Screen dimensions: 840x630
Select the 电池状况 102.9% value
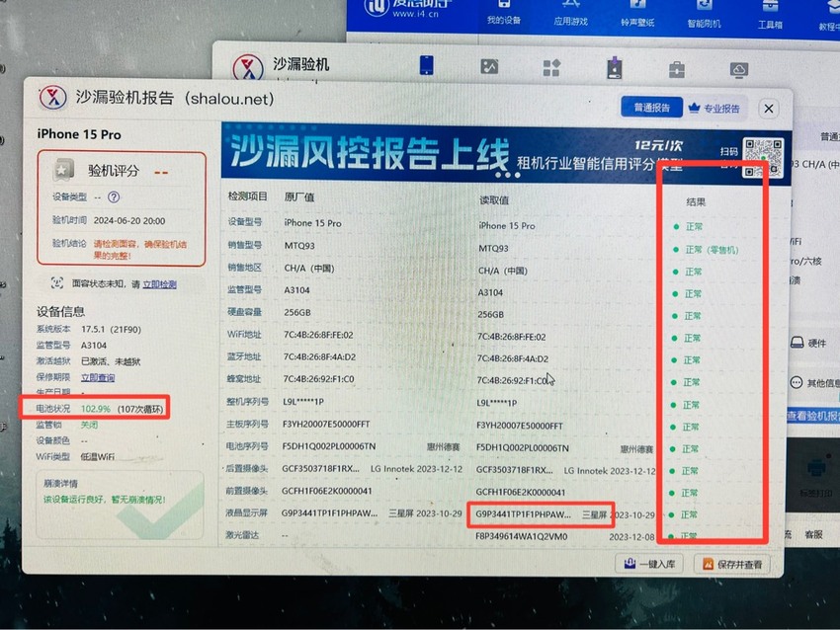click(x=95, y=409)
